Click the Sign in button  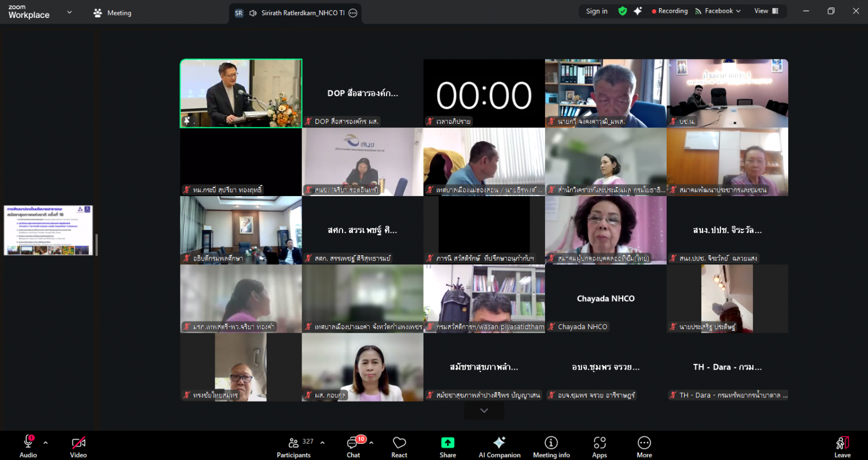597,11
